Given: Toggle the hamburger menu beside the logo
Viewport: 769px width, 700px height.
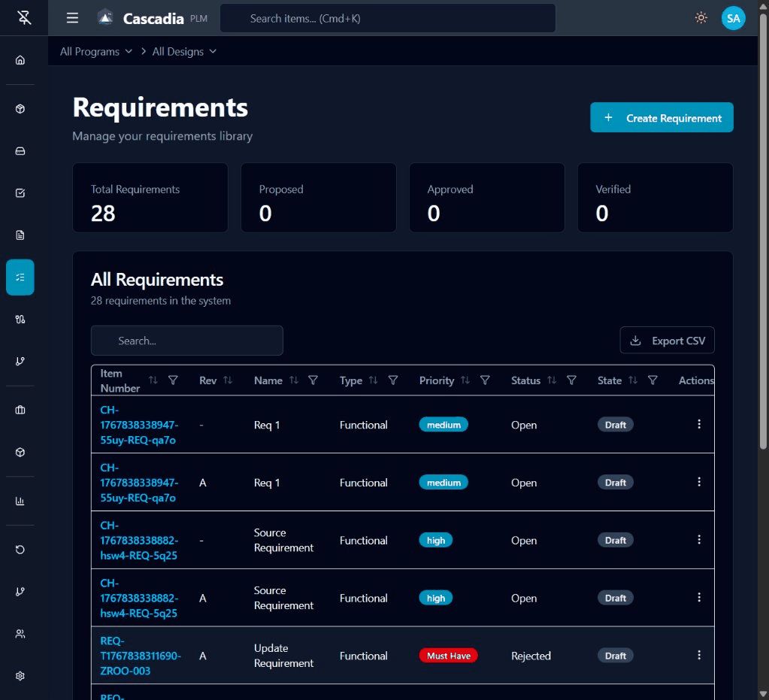Looking at the screenshot, I should [x=72, y=17].
